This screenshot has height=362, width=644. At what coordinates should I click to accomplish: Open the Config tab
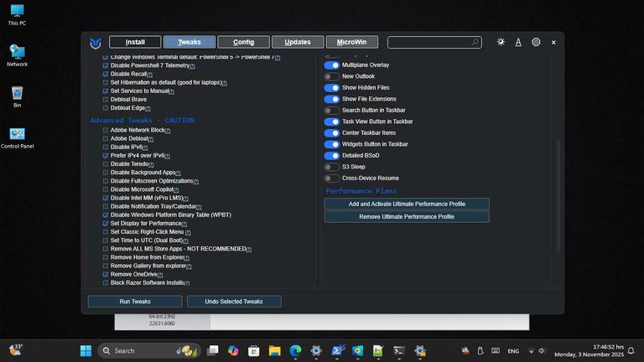pos(243,42)
